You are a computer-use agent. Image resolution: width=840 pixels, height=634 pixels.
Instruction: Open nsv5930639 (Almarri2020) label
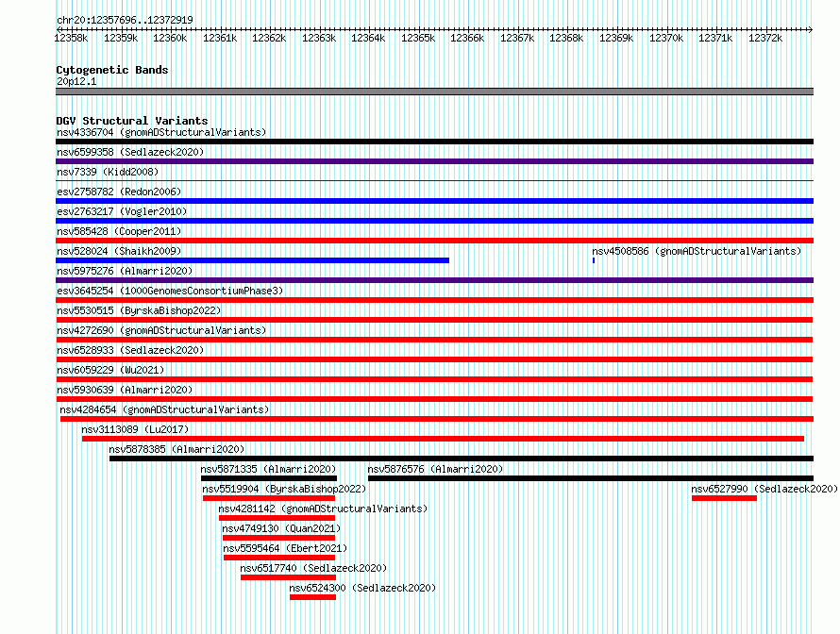[125, 390]
